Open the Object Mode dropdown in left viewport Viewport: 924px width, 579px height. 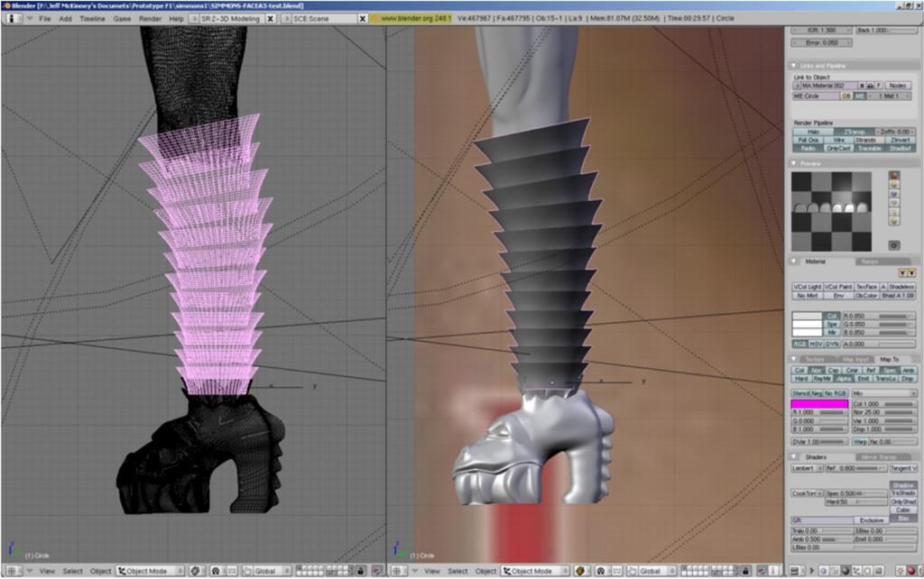tap(151, 571)
